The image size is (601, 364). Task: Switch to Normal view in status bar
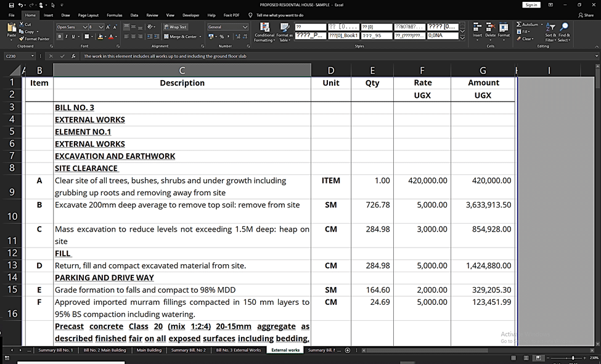click(x=513, y=358)
